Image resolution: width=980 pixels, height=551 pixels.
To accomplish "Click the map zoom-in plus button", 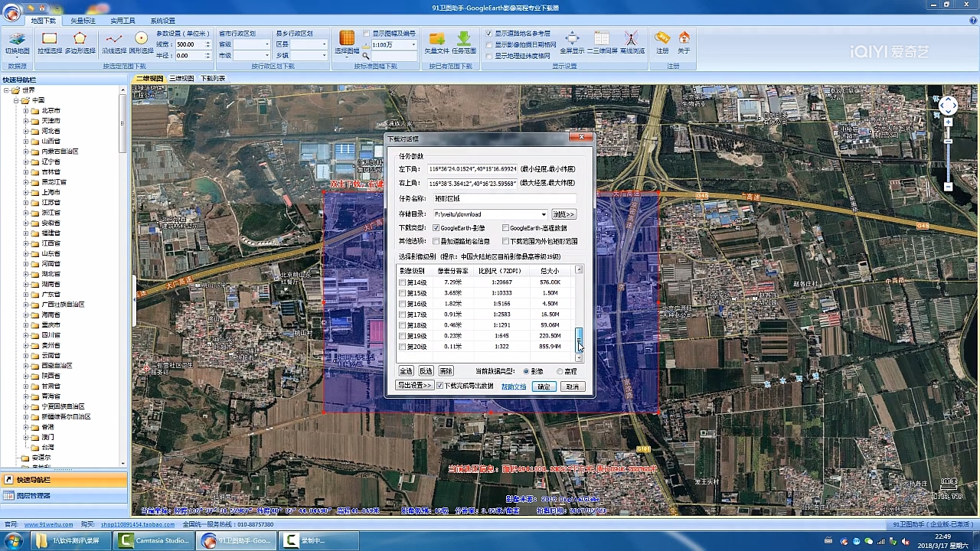I will click(948, 122).
